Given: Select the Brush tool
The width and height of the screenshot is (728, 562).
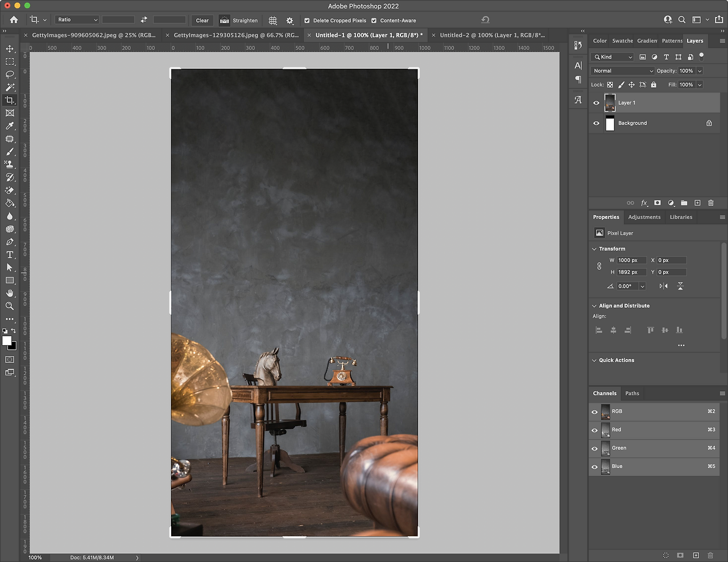Looking at the screenshot, I should click(10, 152).
